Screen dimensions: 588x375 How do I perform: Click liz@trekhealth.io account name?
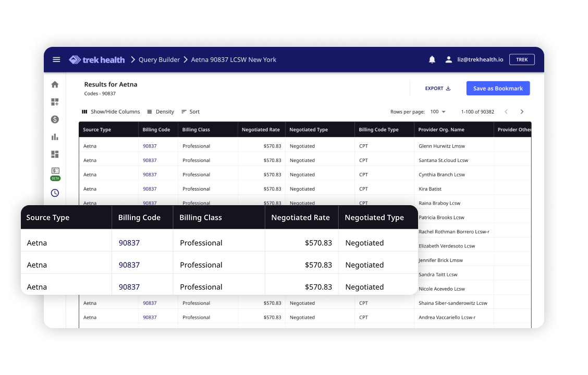click(x=480, y=59)
